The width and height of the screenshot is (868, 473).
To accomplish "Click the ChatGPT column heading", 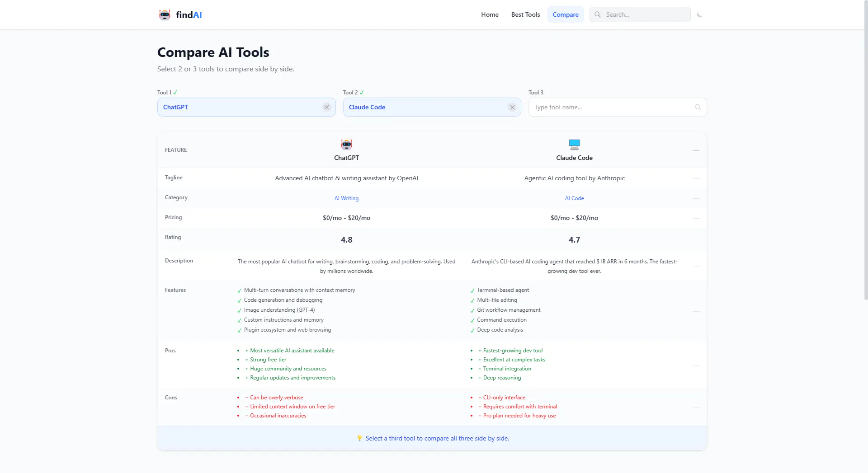I will point(347,158).
